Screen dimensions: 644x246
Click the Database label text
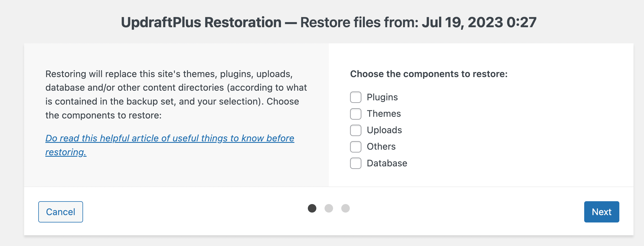[387, 163]
